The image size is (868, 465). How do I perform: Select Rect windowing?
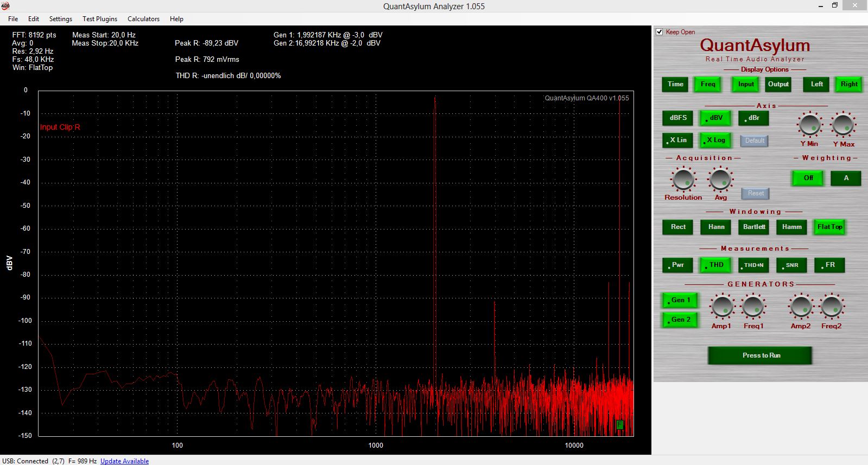click(678, 227)
